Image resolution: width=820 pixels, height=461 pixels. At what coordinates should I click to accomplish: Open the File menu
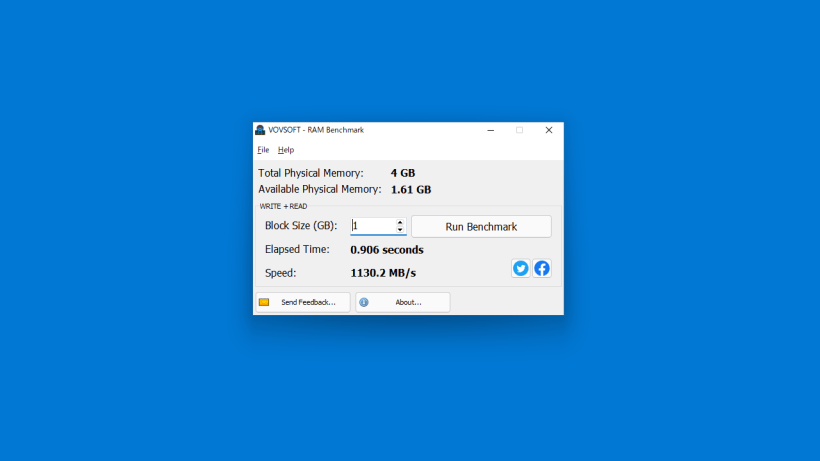point(263,150)
